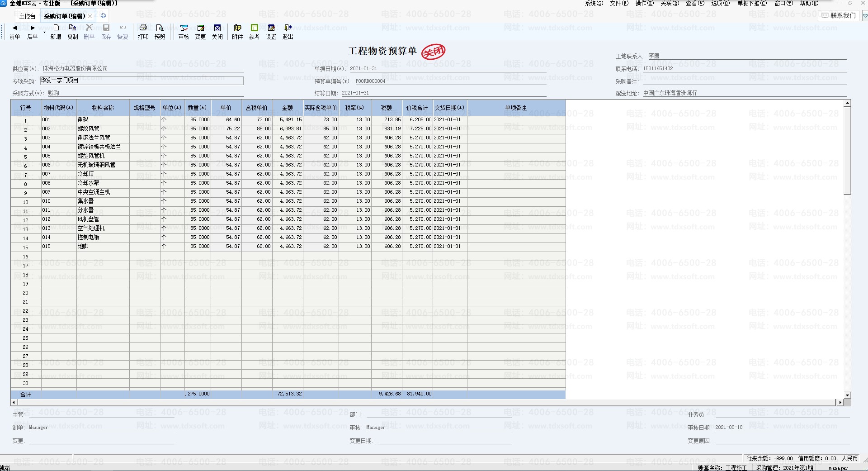
Task: Add a new tab with plus button
Action: (103, 16)
